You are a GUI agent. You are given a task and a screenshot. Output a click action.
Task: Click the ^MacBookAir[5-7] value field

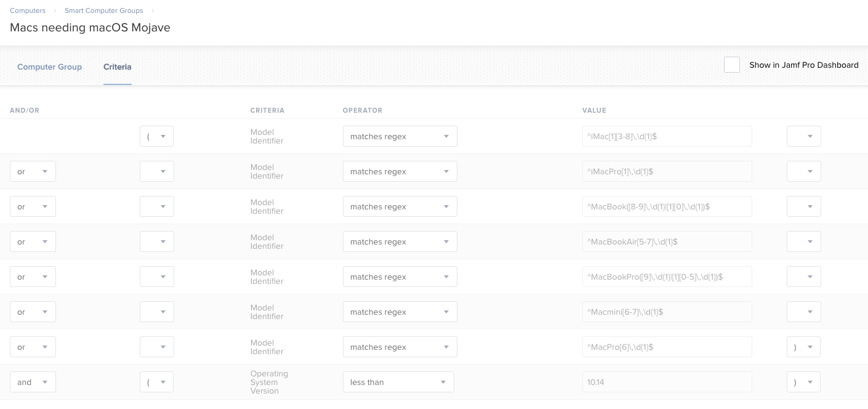[667, 241]
